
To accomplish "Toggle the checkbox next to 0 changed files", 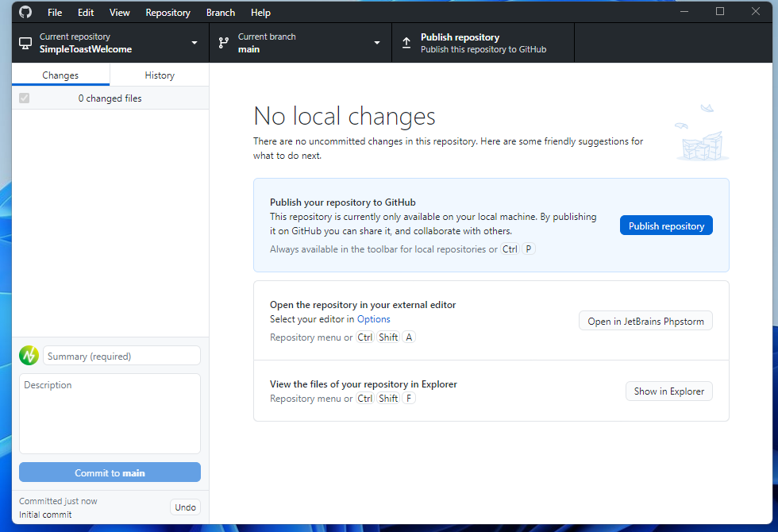I will click(24, 98).
